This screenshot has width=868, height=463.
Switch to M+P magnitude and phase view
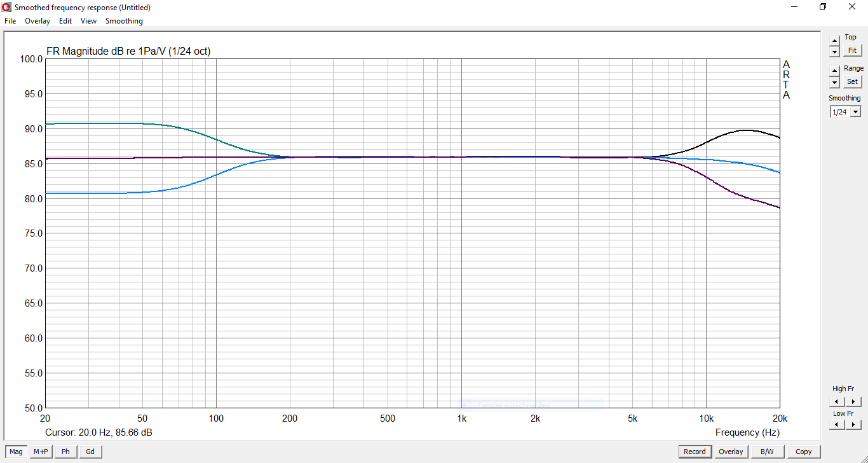point(41,452)
